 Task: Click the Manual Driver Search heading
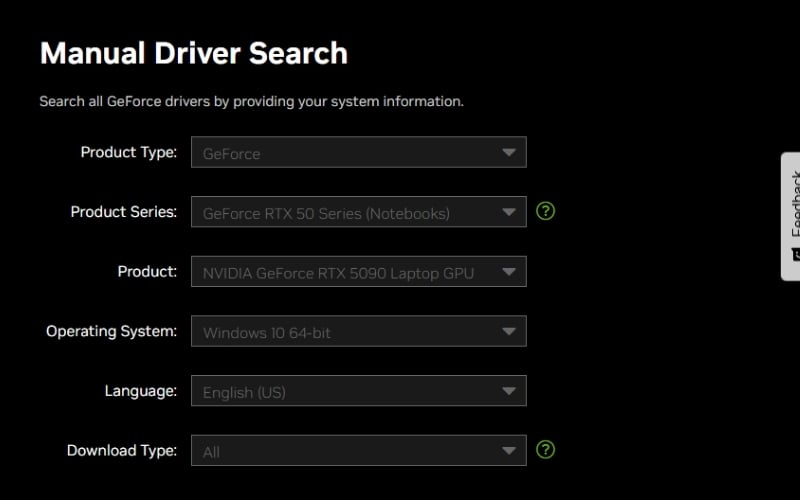tap(193, 53)
